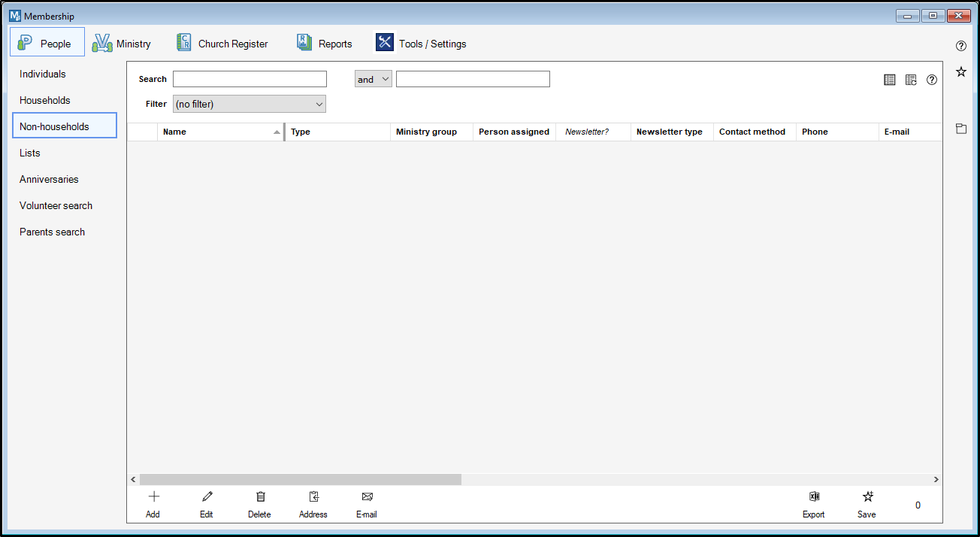The height and width of the screenshot is (537, 980).
Task: Export the list to Excel
Action: (813, 497)
